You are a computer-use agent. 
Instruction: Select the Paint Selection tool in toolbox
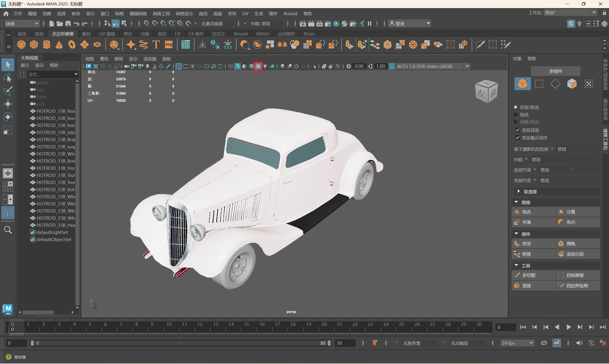coord(8,91)
